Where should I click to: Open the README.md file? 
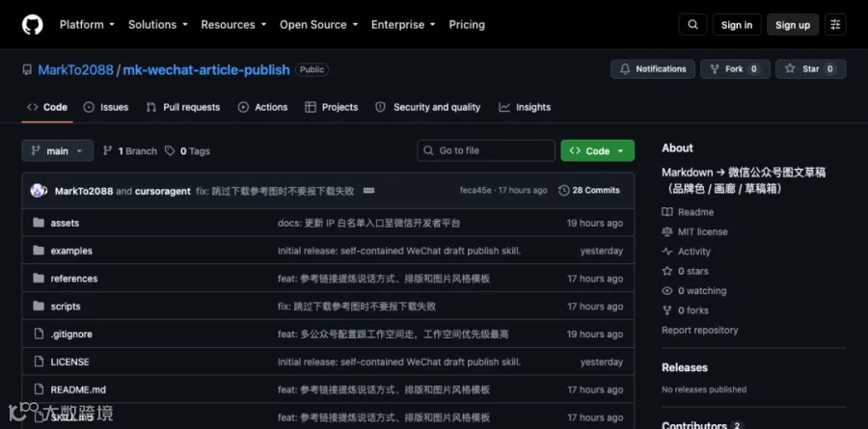click(78, 389)
